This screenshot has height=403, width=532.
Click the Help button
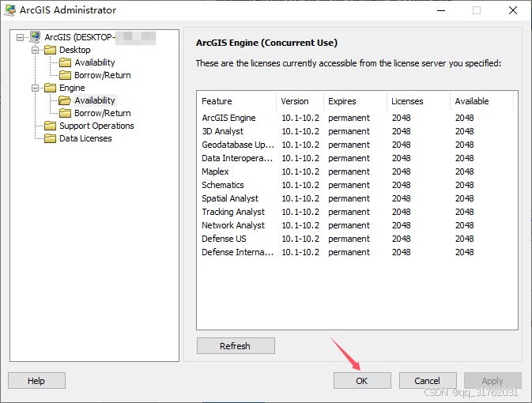[x=36, y=381]
